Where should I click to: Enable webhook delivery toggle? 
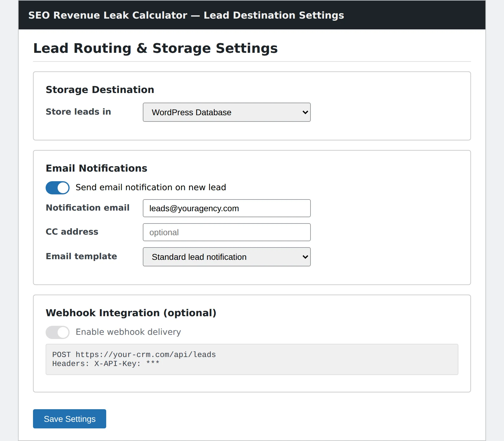[58, 332]
